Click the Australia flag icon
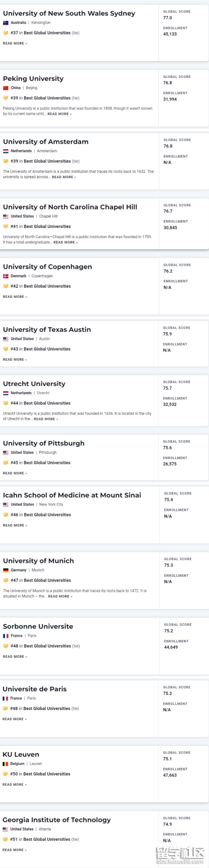The height and width of the screenshot is (868, 209). (6, 23)
